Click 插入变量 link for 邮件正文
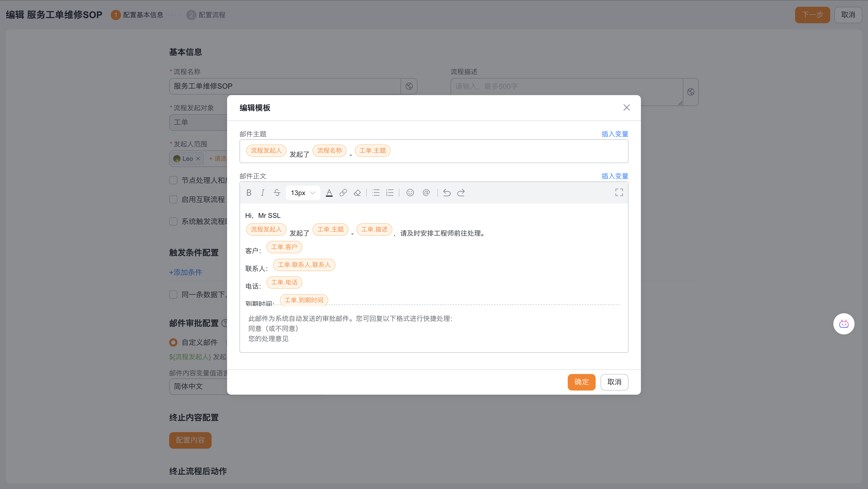 tap(615, 176)
